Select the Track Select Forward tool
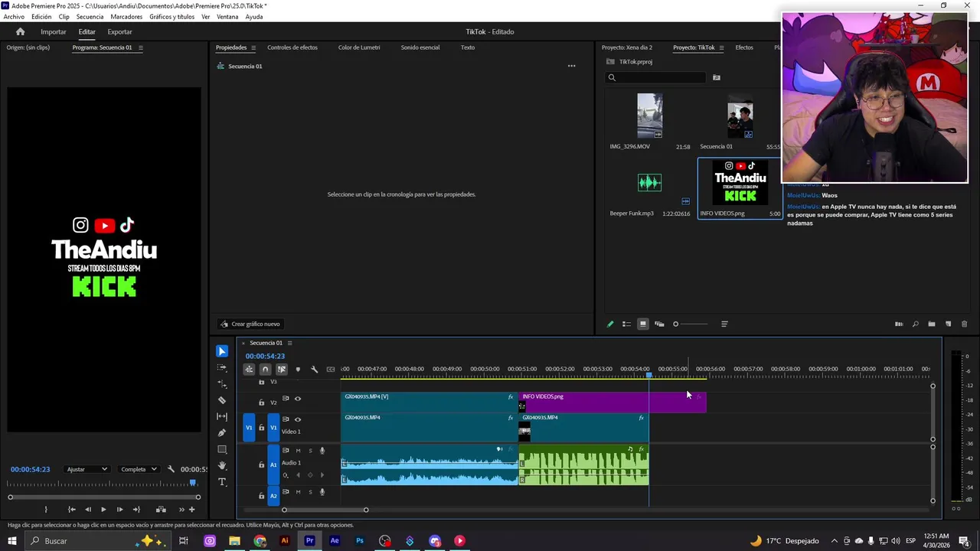 [x=222, y=367]
